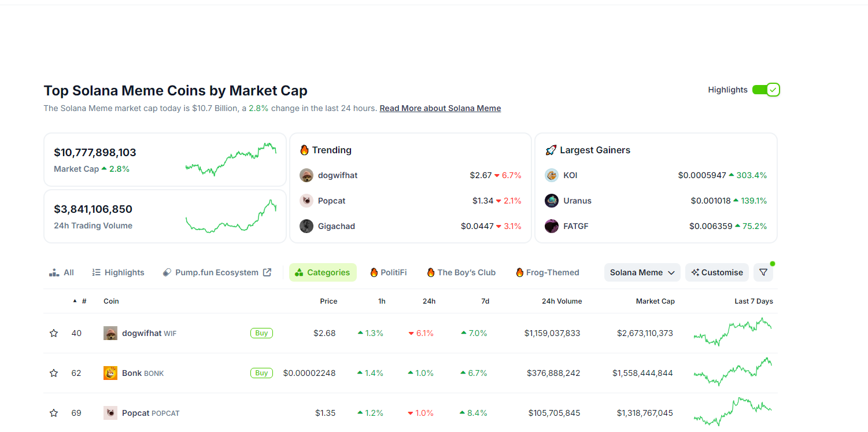Click the rocket icon next to Largest Gainers

coord(551,150)
